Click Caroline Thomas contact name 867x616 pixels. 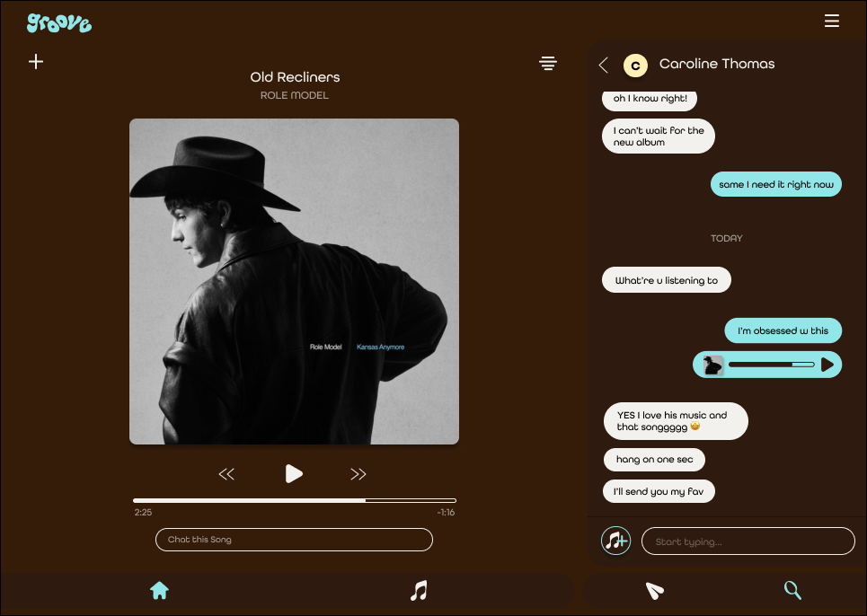click(717, 64)
